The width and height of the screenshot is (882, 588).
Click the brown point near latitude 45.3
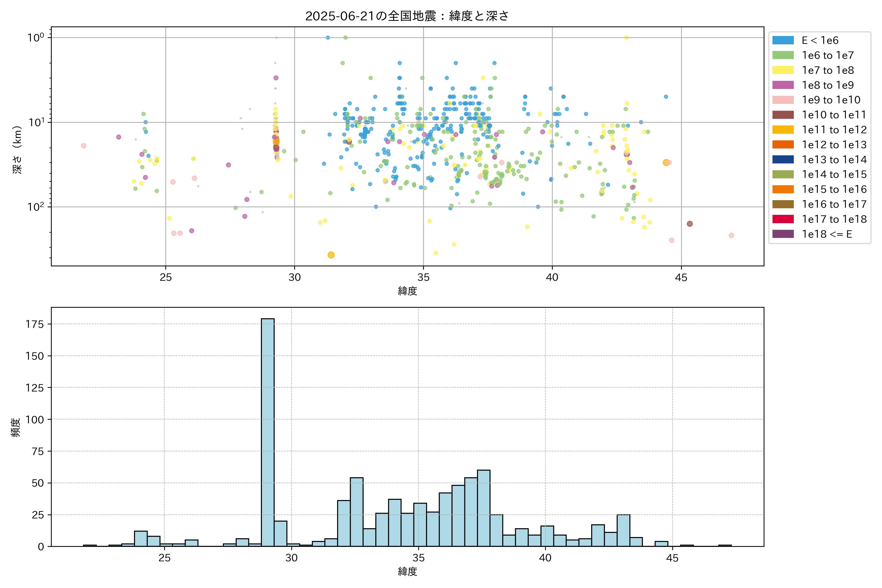coord(690,224)
